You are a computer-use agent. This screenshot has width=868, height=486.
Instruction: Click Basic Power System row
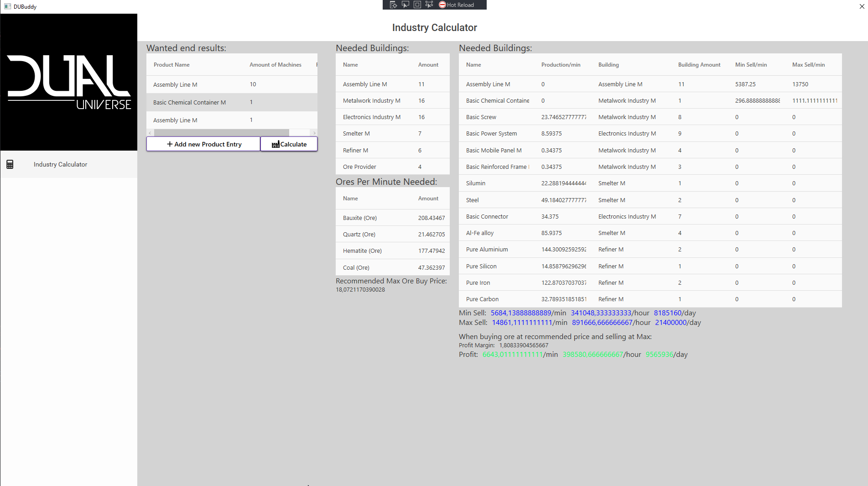pos(650,134)
